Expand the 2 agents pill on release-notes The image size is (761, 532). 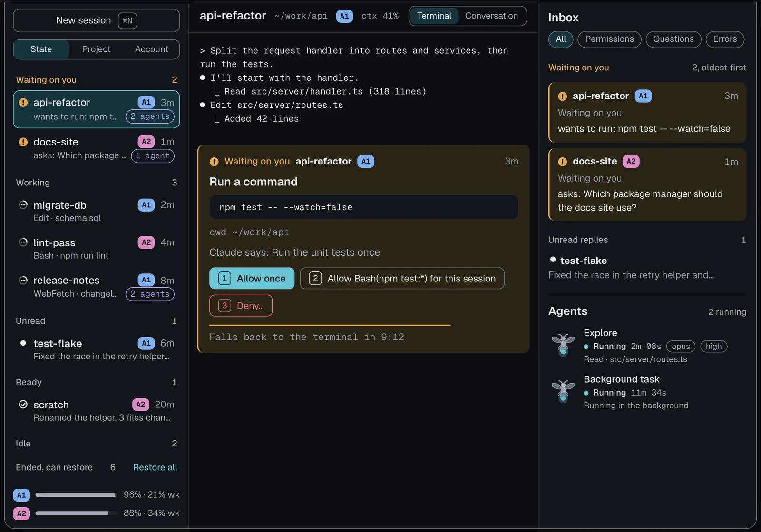150,294
